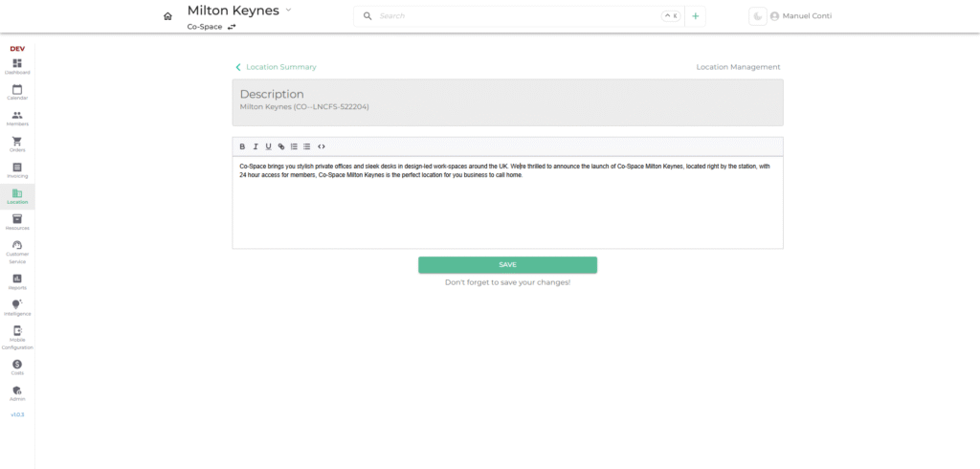The height and width of the screenshot is (469, 980).
Task: Insert a bulleted list
Action: click(307, 146)
